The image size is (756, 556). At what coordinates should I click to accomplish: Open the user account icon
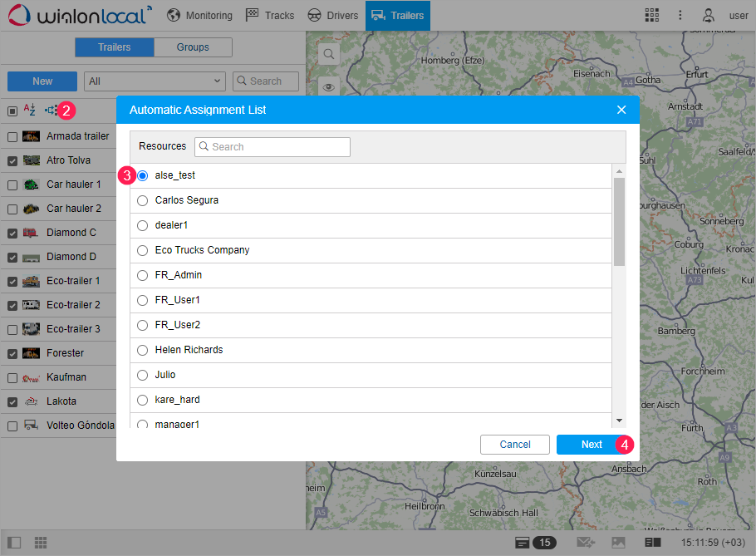pyautogui.click(x=709, y=16)
